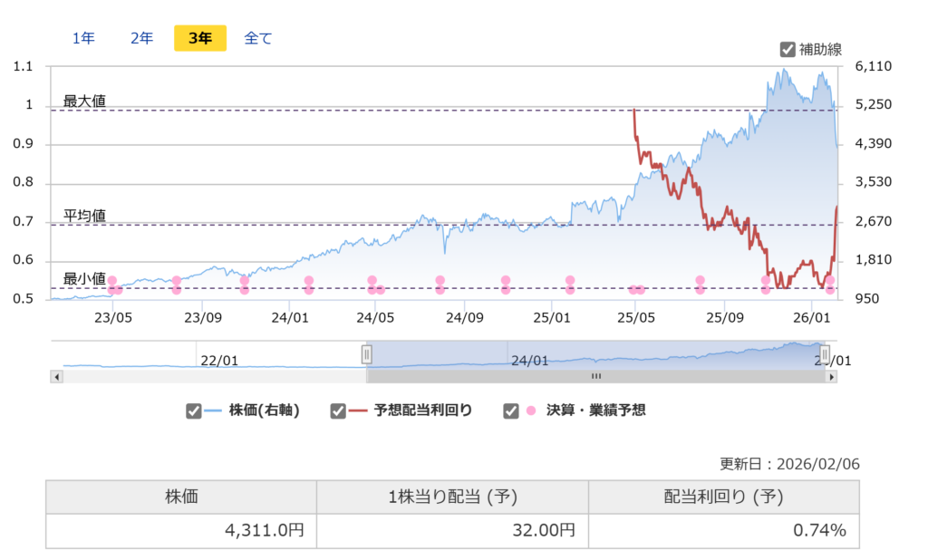Click the pink 決算・業績予想 legend dot
The image size is (928, 560).
pos(531,410)
